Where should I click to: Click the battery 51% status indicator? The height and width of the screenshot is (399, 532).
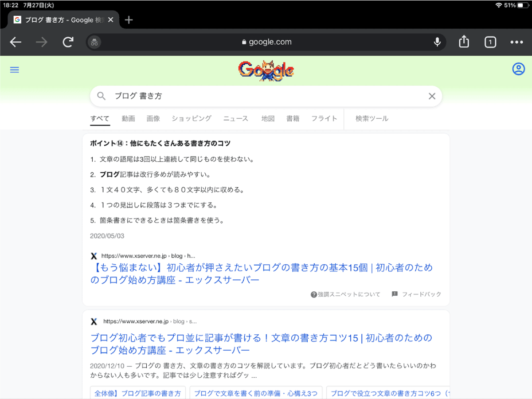pos(516,5)
